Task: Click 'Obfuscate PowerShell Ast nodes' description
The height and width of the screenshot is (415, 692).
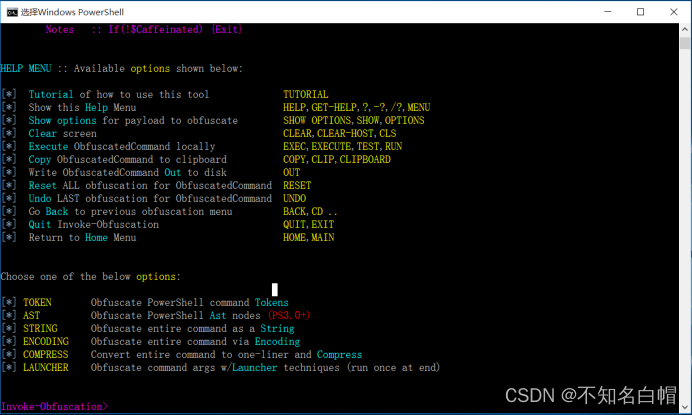Action: (176, 316)
